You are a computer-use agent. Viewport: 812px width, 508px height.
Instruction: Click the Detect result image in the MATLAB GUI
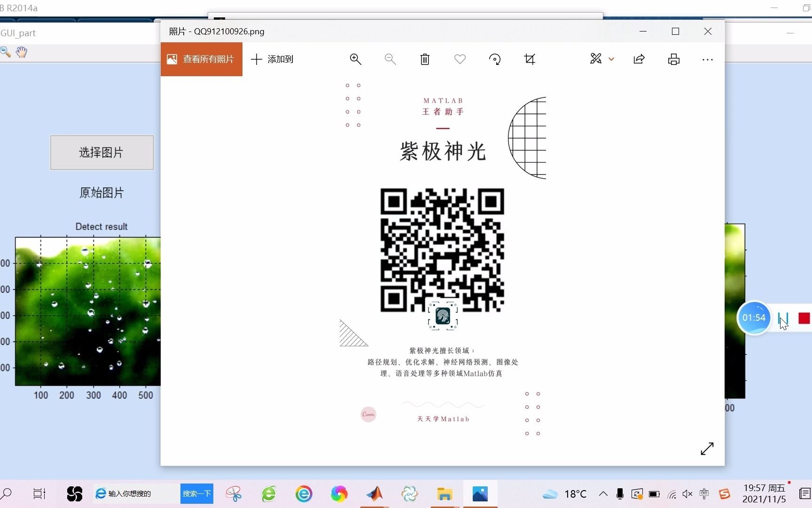[x=88, y=311]
